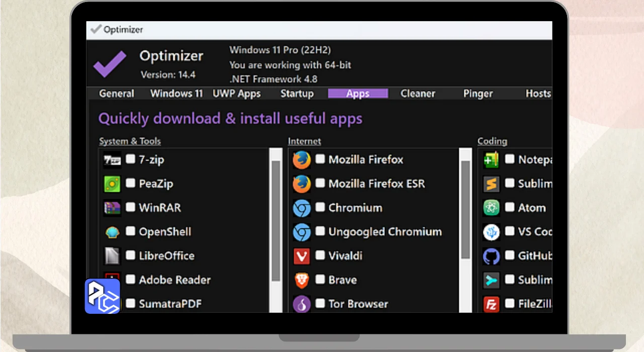The height and width of the screenshot is (352, 644).
Task: Select the Mozilla Firefox ESR checkbox
Action: [320, 184]
